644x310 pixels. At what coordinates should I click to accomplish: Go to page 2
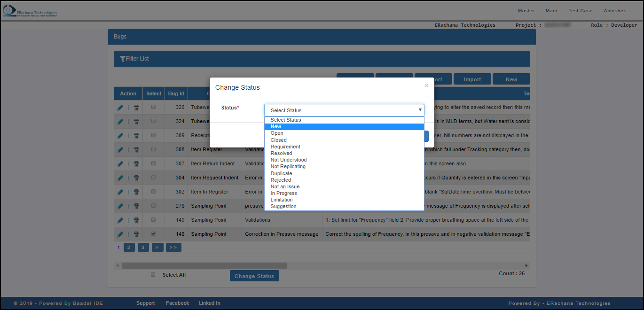tap(129, 247)
